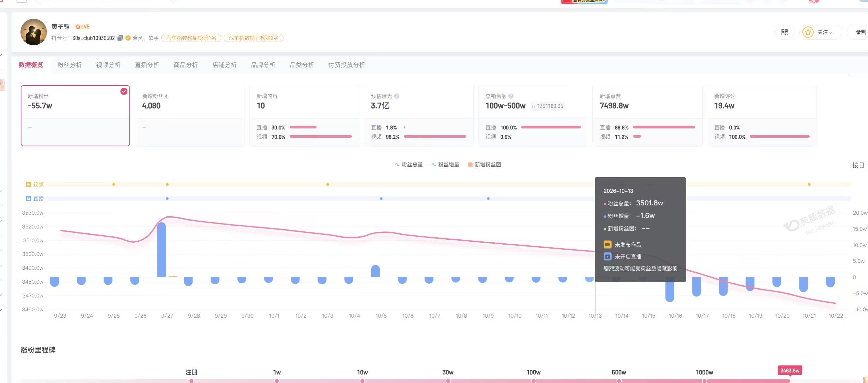Viewport: 868px width, 383px height.
Task: Click the help icon beside 预估曝光
Action: (397, 96)
